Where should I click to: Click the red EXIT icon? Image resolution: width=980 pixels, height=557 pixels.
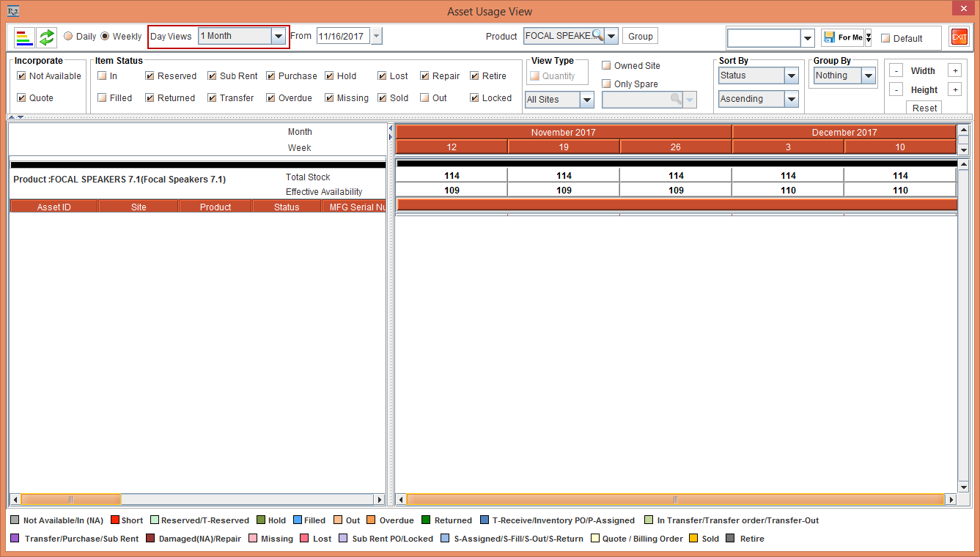click(959, 37)
